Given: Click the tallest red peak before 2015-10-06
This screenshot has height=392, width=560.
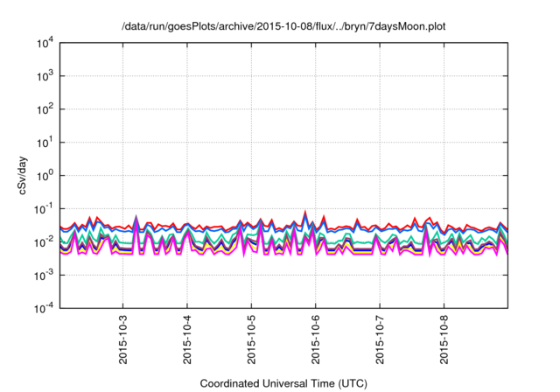Looking at the screenshot, I should 304,213.
